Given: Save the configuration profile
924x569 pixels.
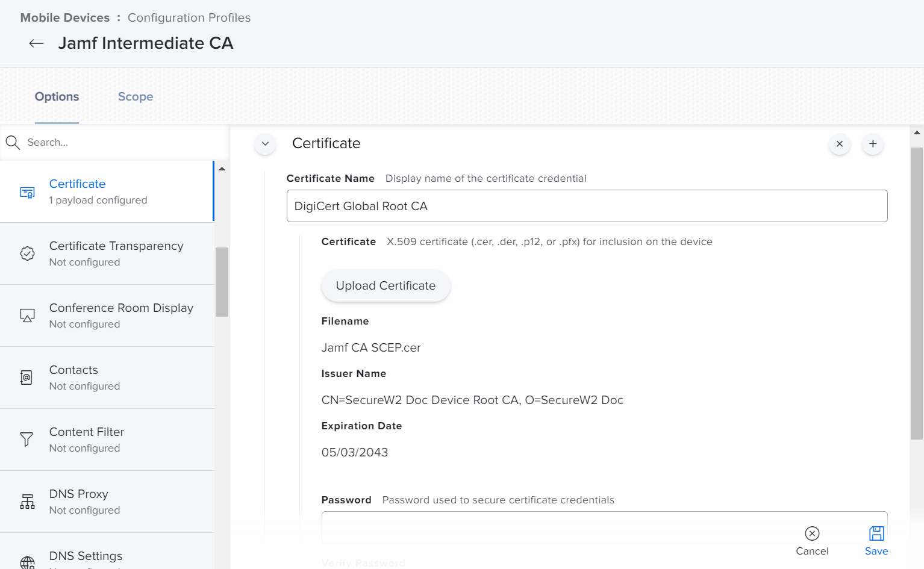Looking at the screenshot, I should point(876,540).
